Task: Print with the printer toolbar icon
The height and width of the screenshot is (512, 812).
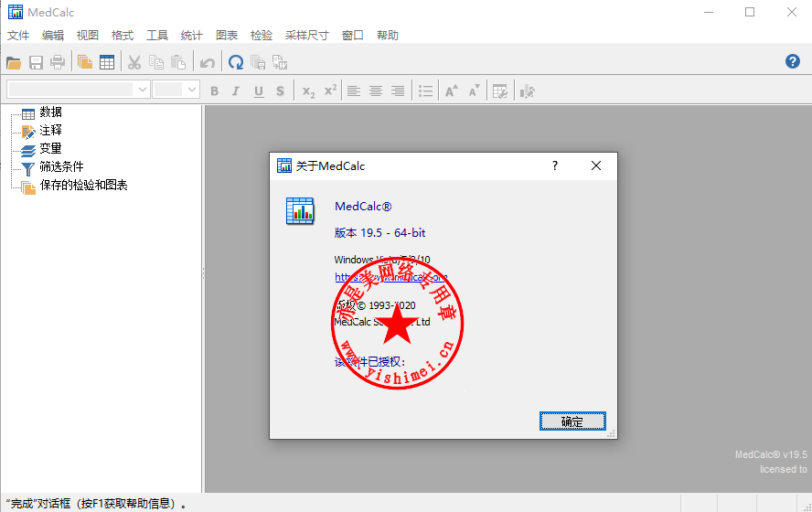Action: (x=58, y=63)
